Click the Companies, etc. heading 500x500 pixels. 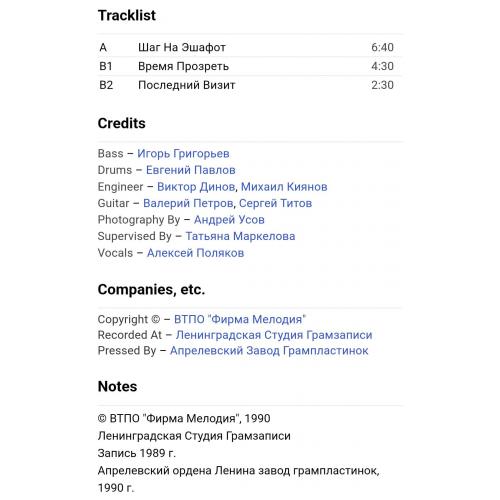(151, 289)
